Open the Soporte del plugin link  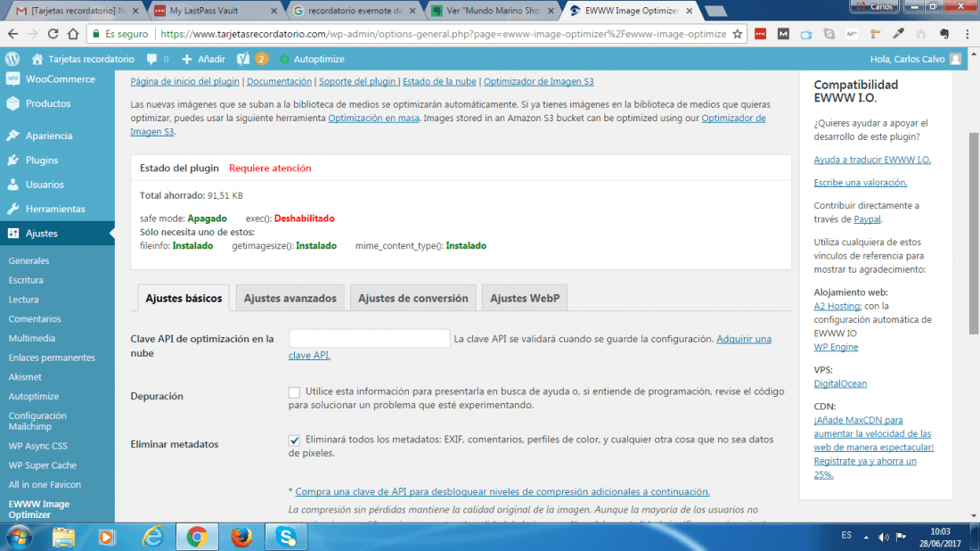click(x=357, y=81)
